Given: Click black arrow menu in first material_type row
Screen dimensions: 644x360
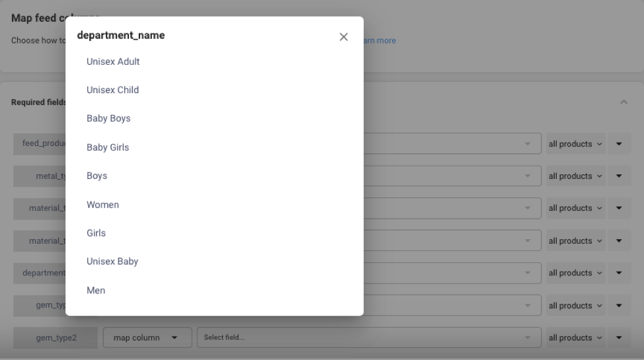Looking at the screenshot, I should point(619,208).
